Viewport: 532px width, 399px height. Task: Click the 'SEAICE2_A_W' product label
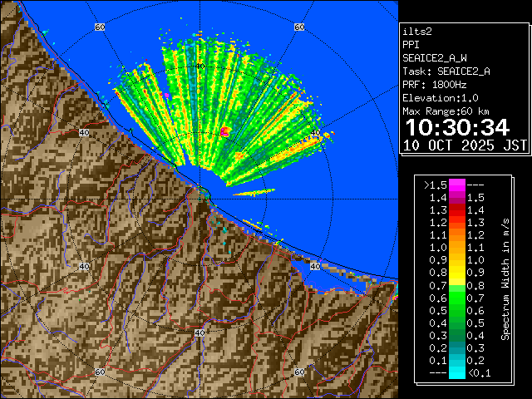(x=435, y=58)
